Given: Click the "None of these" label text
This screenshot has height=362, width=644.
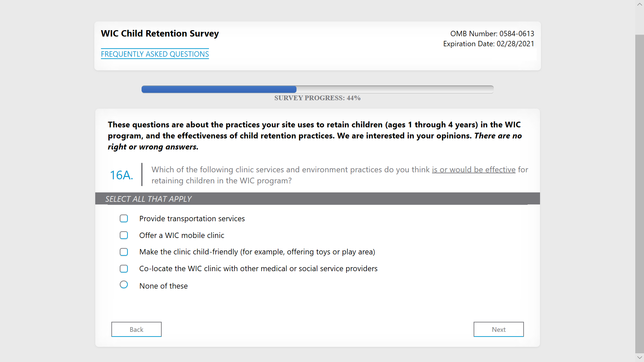Looking at the screenshot, I should click(163, 286).
